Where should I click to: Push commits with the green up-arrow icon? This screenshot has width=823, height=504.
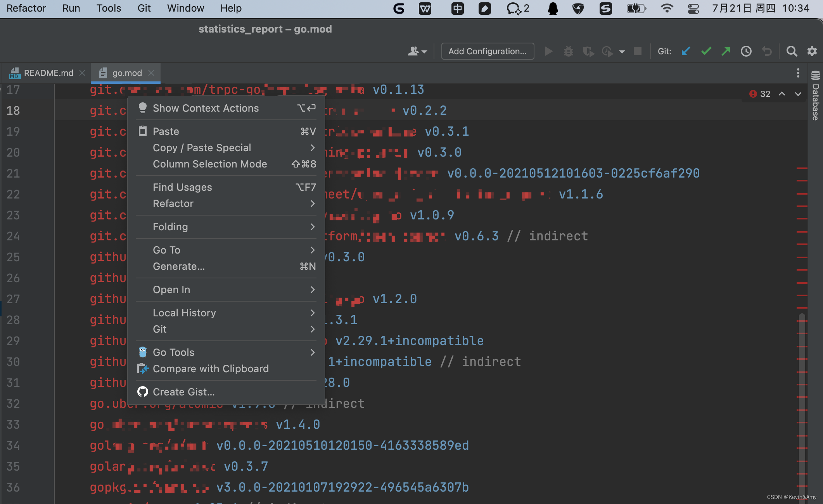coord(725,51)
